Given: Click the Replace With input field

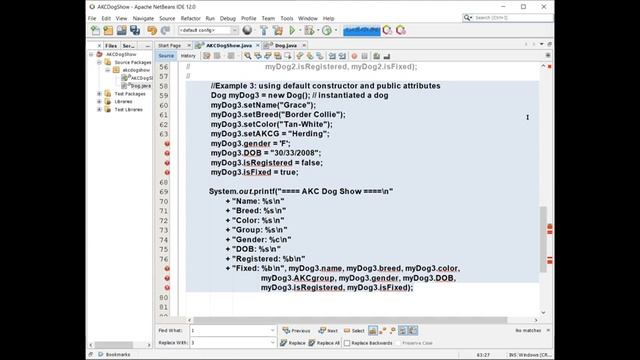Looking at the screenshot, I should (x=230, y=343).
